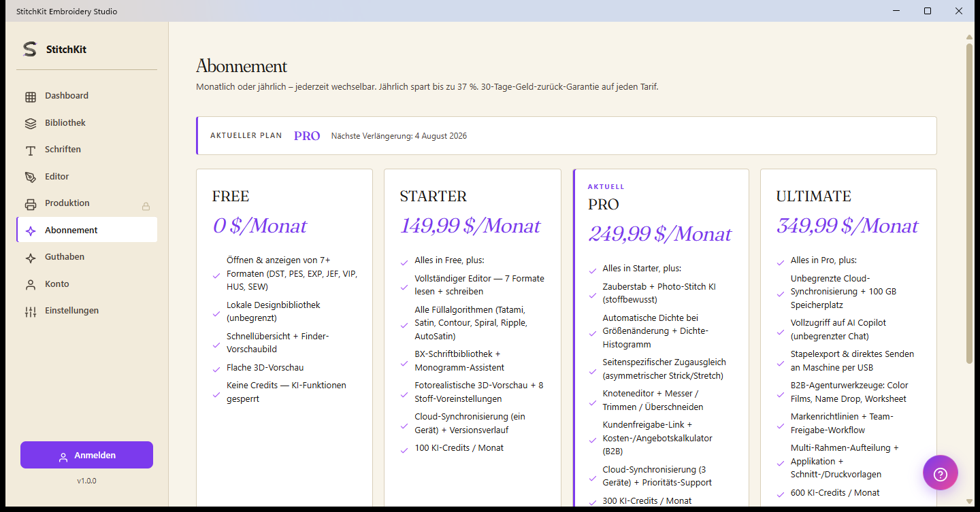
Task: Switch to the Editor page
Action: click(x=86, y=177)
